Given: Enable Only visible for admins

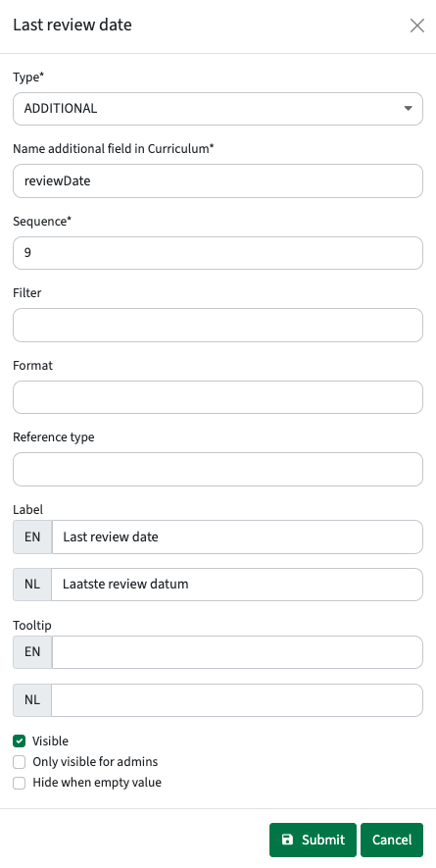Looking at the screenshot, I should click(20, 762).
